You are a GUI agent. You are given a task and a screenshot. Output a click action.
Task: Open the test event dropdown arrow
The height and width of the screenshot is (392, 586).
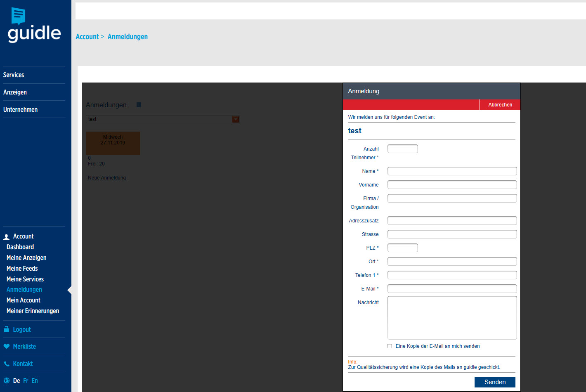click(236, 119)
